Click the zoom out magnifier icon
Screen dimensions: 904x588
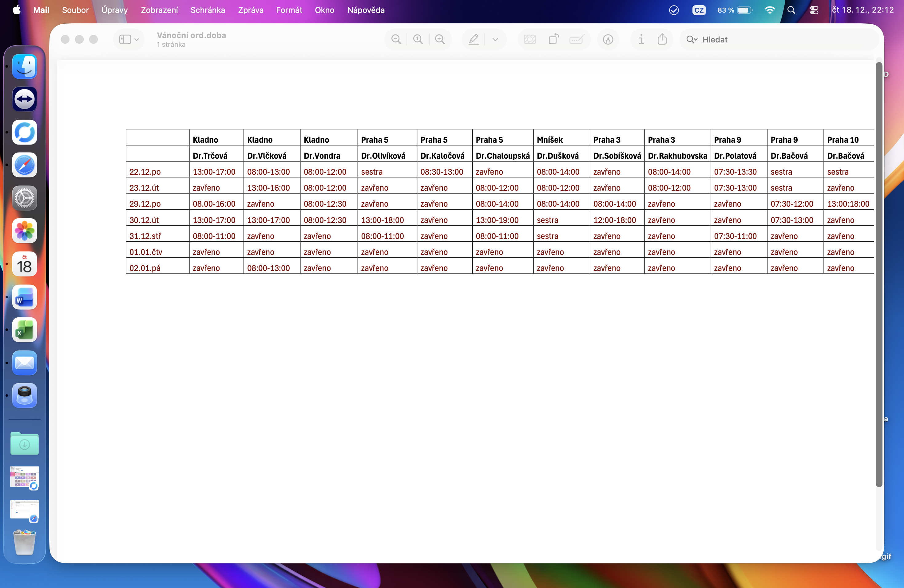pyautogui.click(x=396, y=39)
